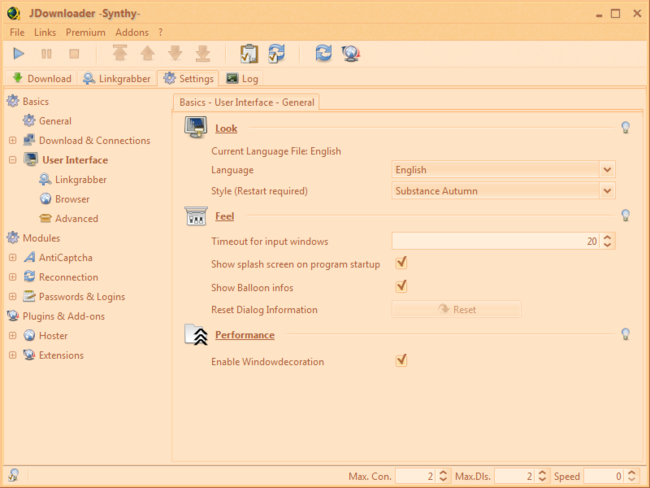Select General in the settings tree

pyautogui.click(x=55, y=121)
